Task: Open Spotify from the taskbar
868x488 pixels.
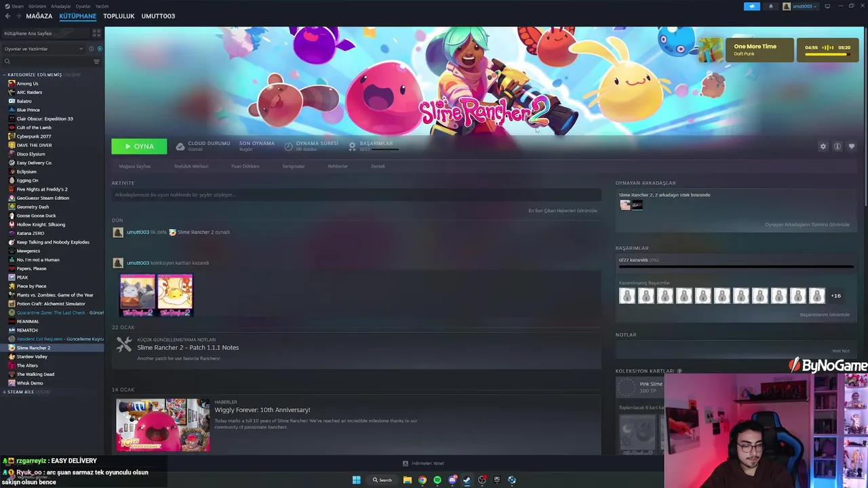Action: tap(437, 480)
